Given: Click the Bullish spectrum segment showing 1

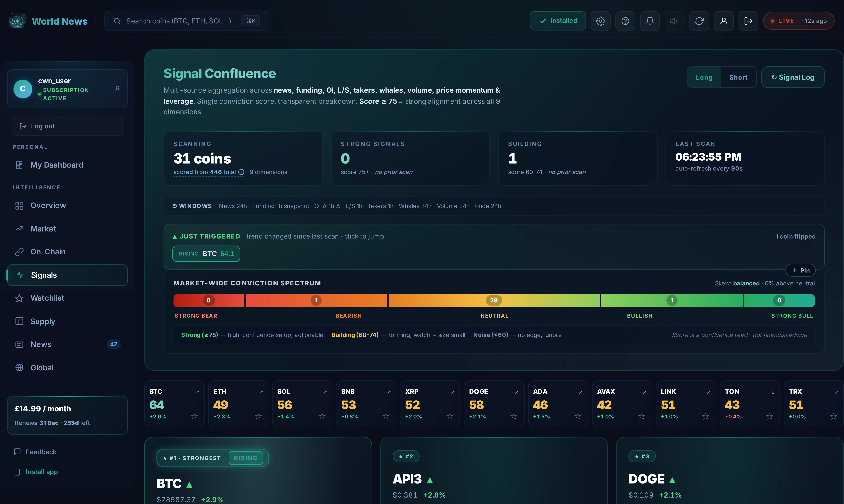Looking at the screenshot, I should tap(672, 300).
